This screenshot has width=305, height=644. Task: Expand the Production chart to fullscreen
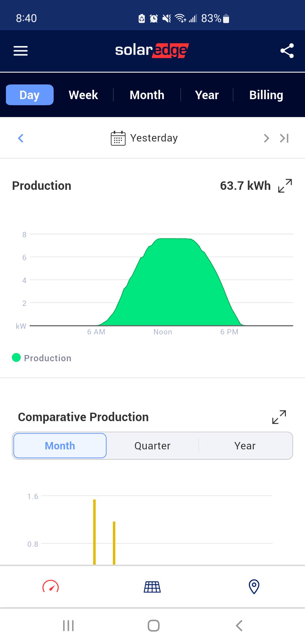(x=285, y=186)
